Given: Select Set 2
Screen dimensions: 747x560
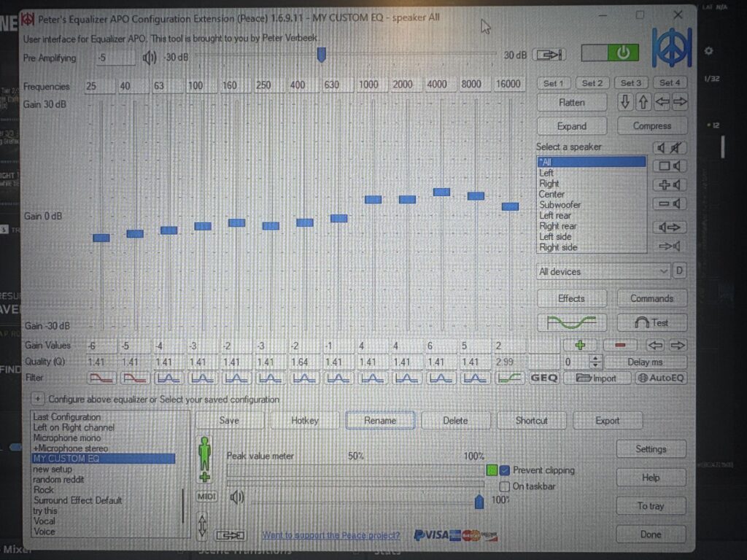Looking at the screenshot, I should pyautogui.click(x=592, y=83).
